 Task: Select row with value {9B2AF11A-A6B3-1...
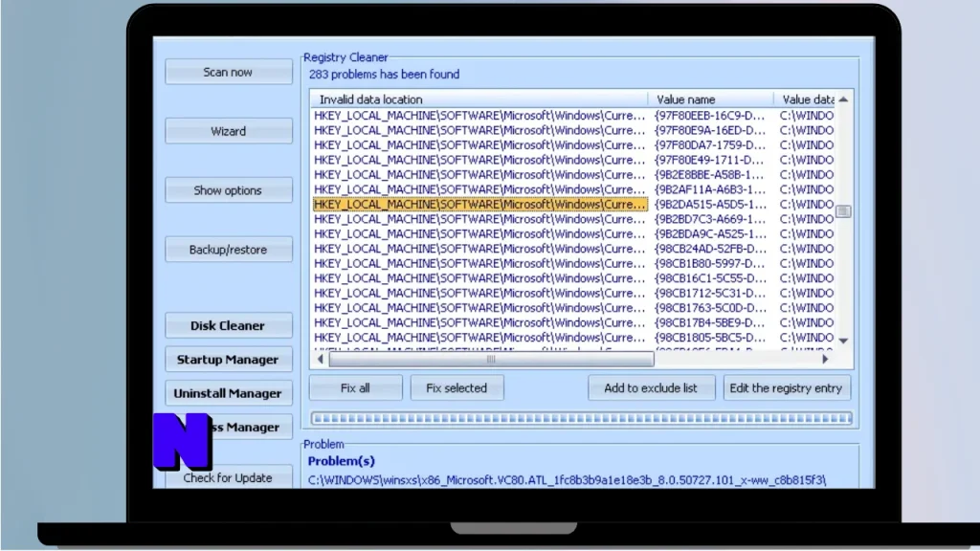573,189
